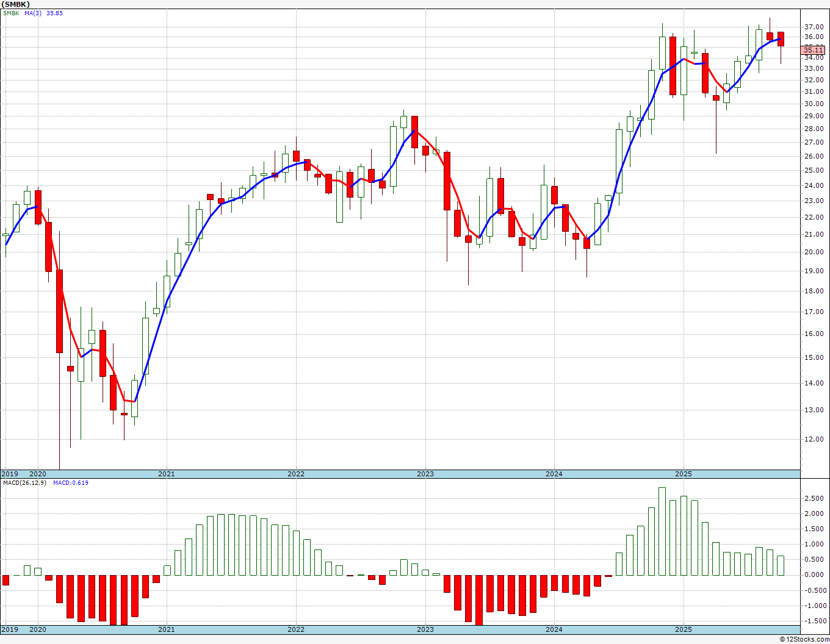830x644 pixels.
Task: Click 2022 on the price chart time axis
Action: 296,474
